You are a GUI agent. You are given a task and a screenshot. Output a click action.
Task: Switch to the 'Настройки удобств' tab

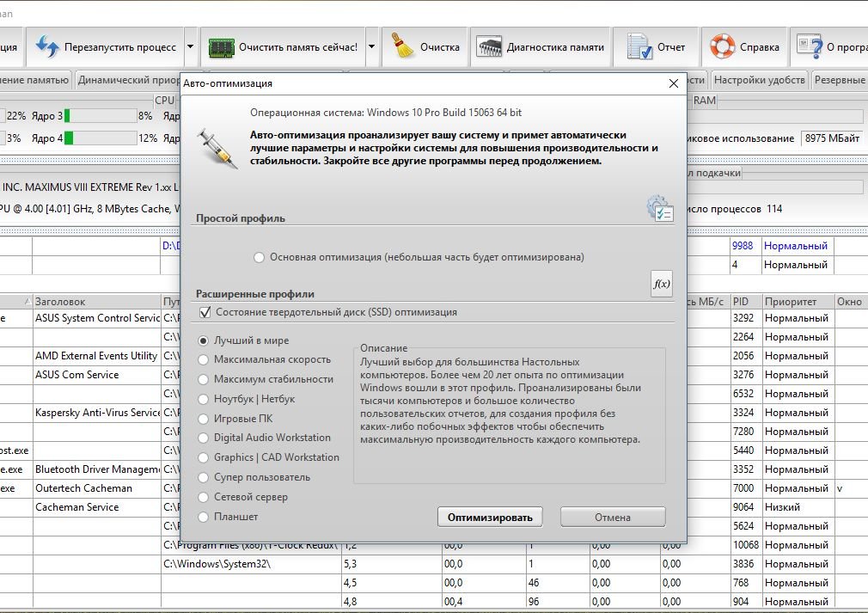pyautogui.click(x=759, y=80)
